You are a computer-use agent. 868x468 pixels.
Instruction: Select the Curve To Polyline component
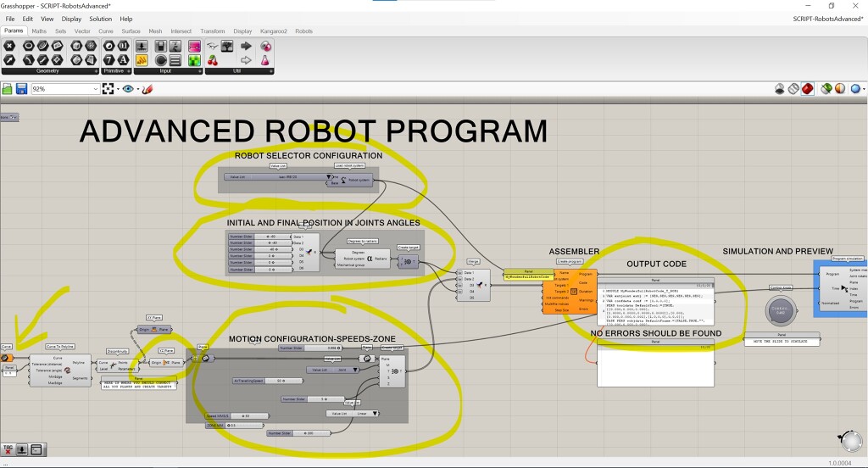coord(60,370)
